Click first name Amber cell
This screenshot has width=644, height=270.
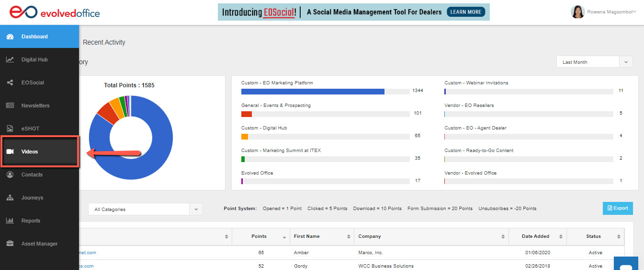(301, 253)
